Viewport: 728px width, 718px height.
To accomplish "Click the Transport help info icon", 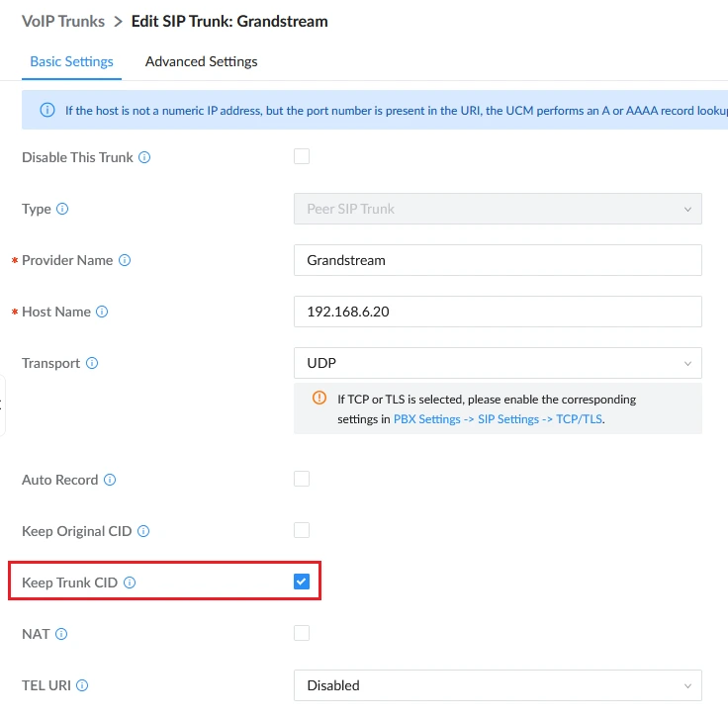I will [92, 363].
